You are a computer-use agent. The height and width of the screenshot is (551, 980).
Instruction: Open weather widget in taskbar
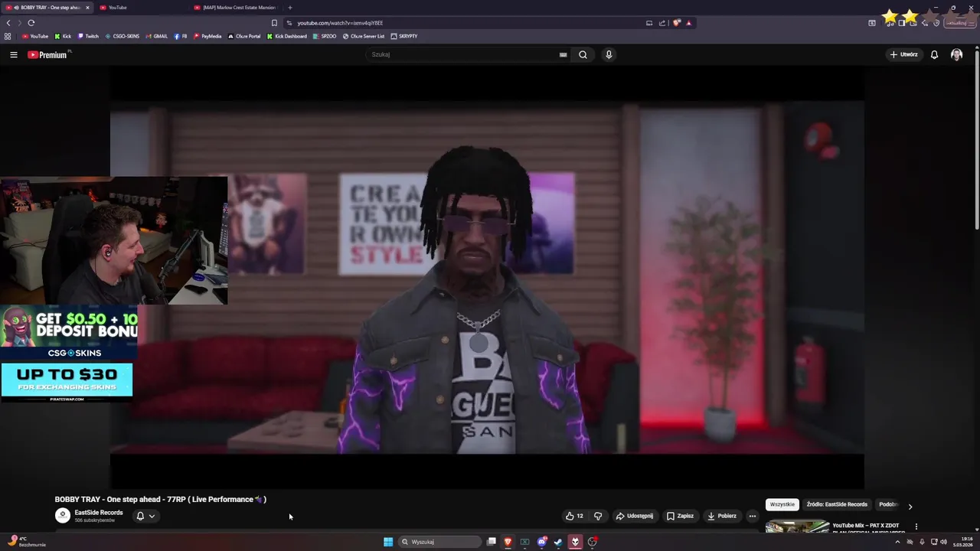(27, 542)
